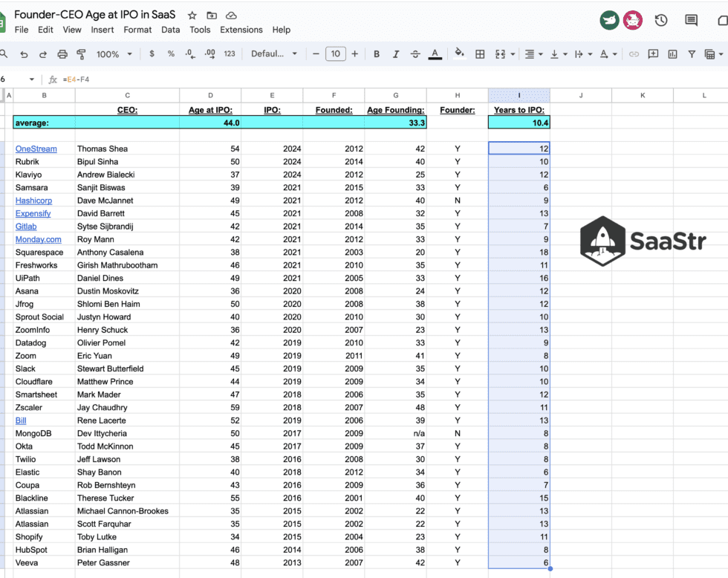Open the Insert menu
The width and height of the screenshot is (728, 578).
point(103,30)
